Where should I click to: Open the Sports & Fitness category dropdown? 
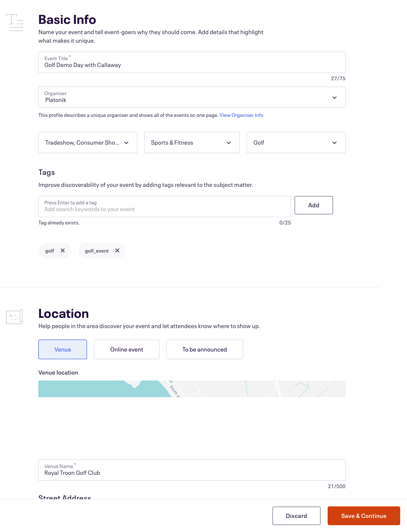(x=192, y=142)
